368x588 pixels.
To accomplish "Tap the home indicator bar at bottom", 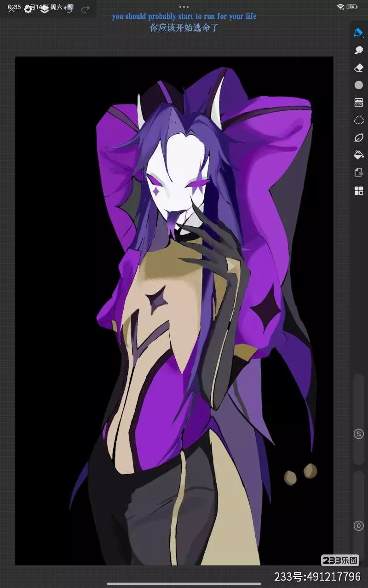I will pyautogui.click(x=184, y=584).
